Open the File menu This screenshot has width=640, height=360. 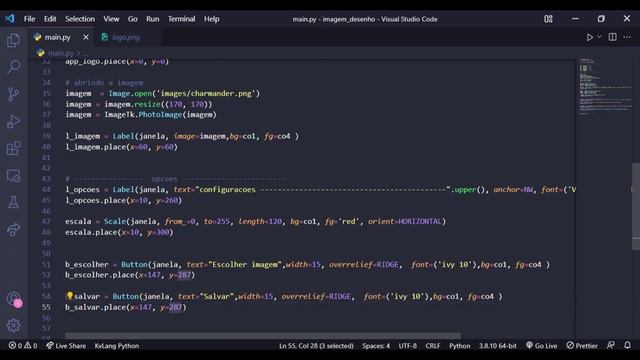tap(29, 19)
